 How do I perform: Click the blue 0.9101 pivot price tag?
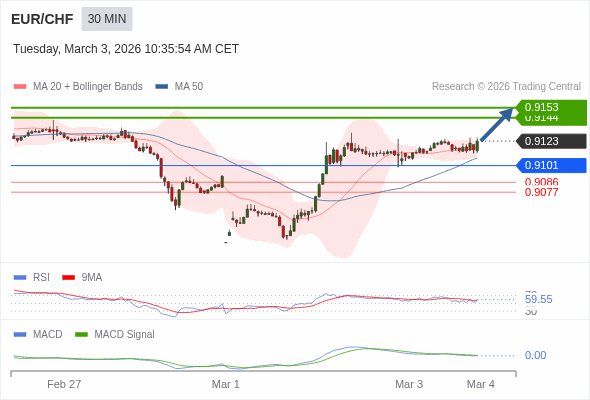click(x=551, y=165)
